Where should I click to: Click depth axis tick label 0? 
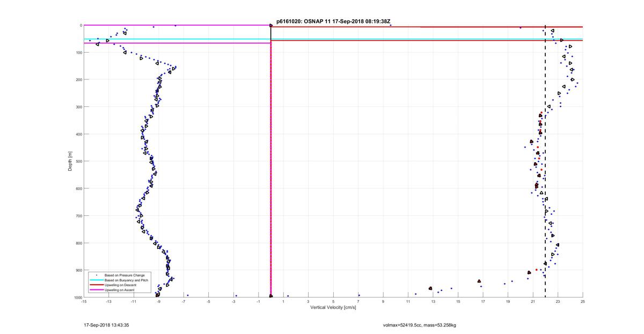click(80, 25)
